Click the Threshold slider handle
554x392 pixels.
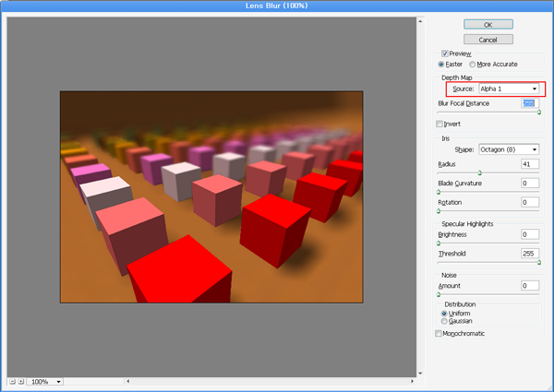(x=539, y=262)
